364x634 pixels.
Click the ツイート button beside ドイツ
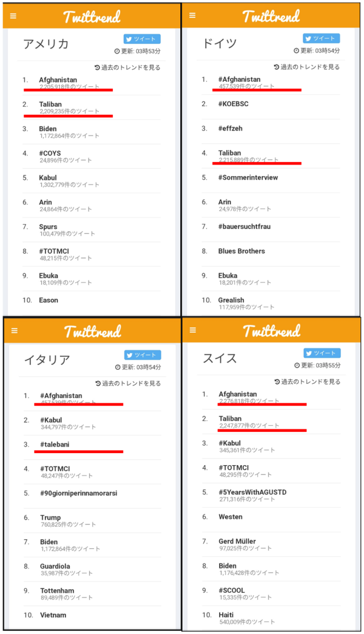coord(321,38)
